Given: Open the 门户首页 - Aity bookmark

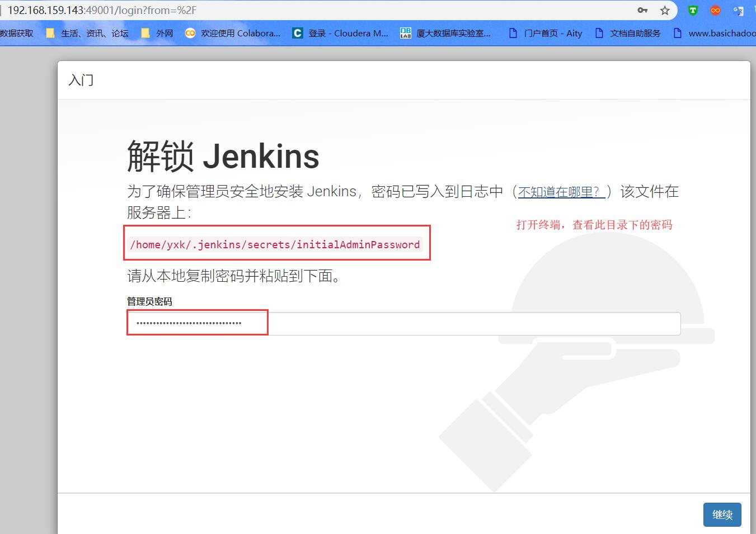Looking at the screenshot, I should pos(545,33).
